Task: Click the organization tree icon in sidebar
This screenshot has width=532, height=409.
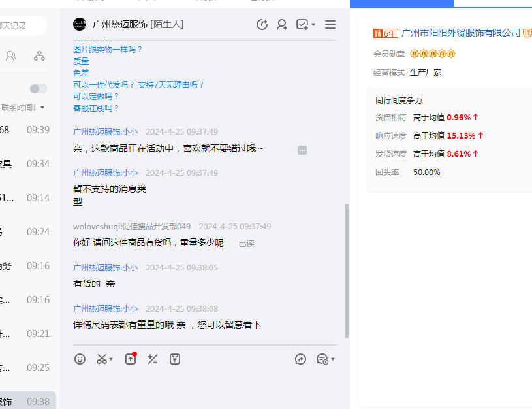Action: [x=40, y=56]
